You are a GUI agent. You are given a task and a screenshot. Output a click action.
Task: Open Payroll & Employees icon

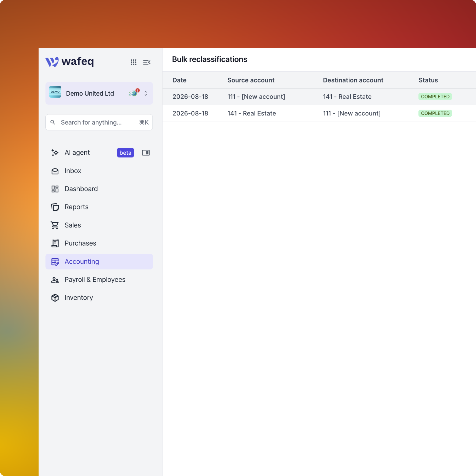[x=55, y=280]
